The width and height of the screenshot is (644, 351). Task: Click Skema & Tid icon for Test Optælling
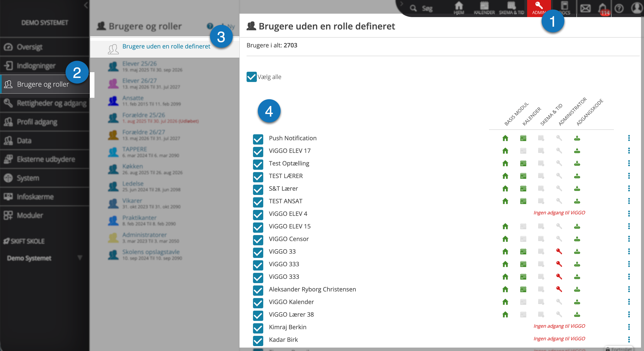[x=541, y=163]
